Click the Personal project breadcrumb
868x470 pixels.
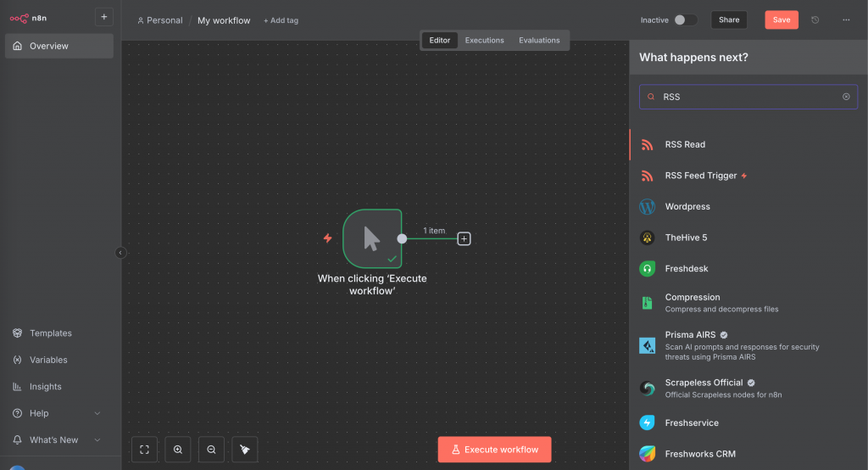[160, 20]
